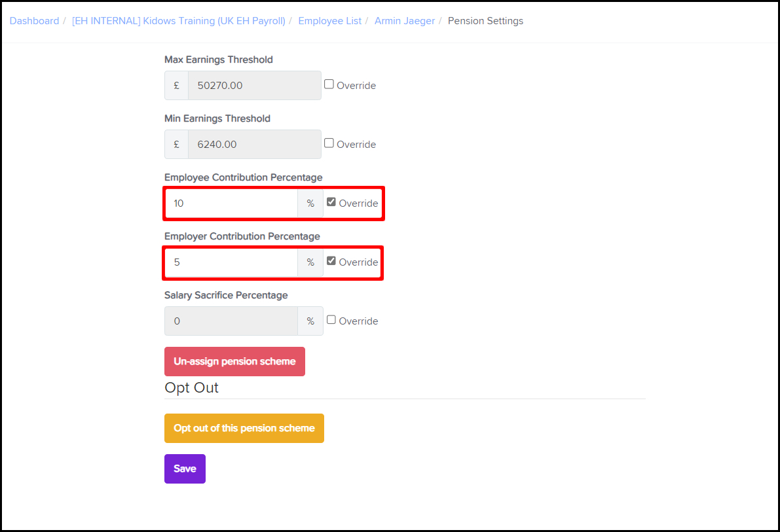Focus the Employer Contribution Percentage input
Image resolution: width=780 pixels, height=532 pixels.
point(231,262)
